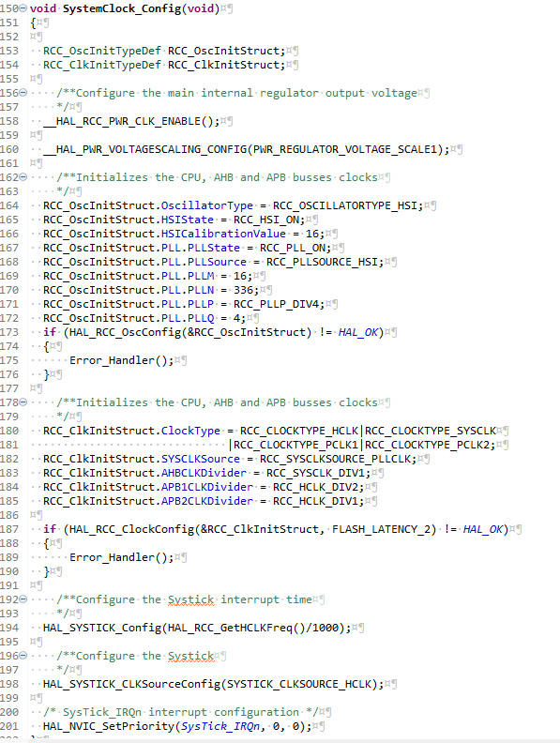Click the HSICalibrationValue field
Image resolution: width=560 pixels, height=743 pixels.
pyautogui.click(x=223, y=235)
